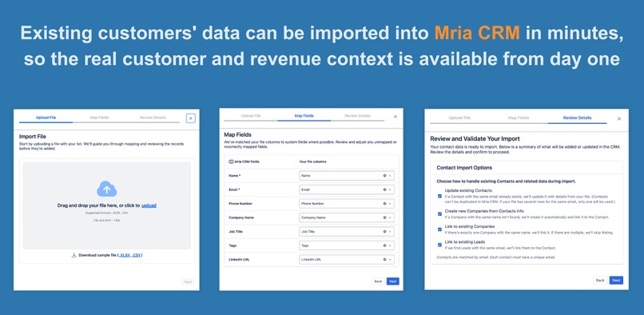Click the greyed Next button in Import File dialog

tap(188, 282)
